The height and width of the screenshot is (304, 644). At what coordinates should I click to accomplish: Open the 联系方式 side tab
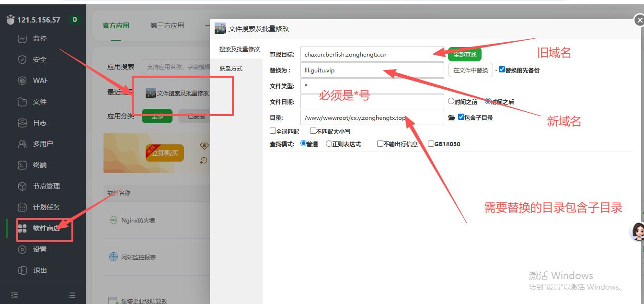pyautogui.click(x=231, y=69)
